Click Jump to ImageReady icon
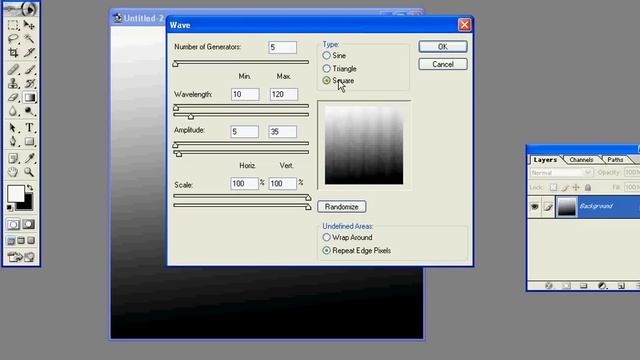640x360 pixels. 21,257
